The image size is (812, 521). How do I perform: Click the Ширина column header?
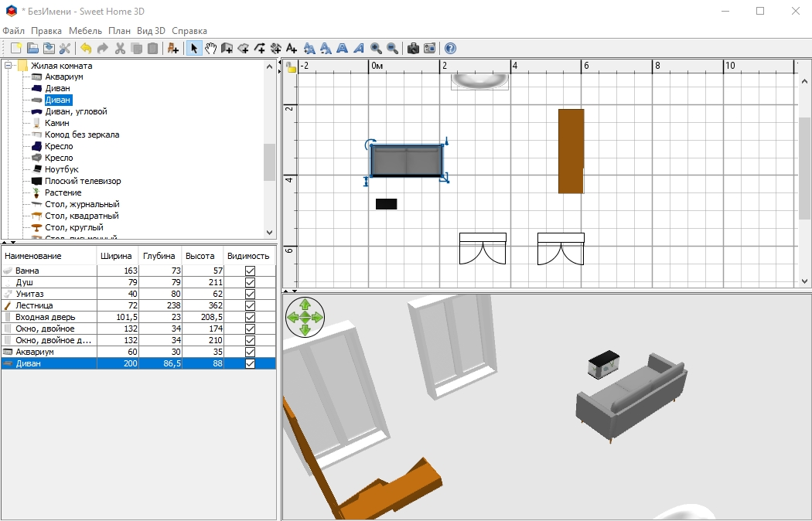coord(117,256)
